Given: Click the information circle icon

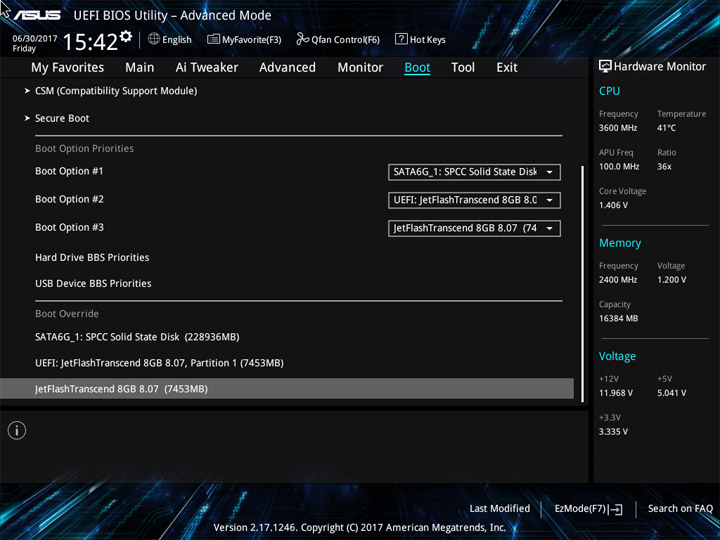Looking at the screenshot, I should (17, 430).
